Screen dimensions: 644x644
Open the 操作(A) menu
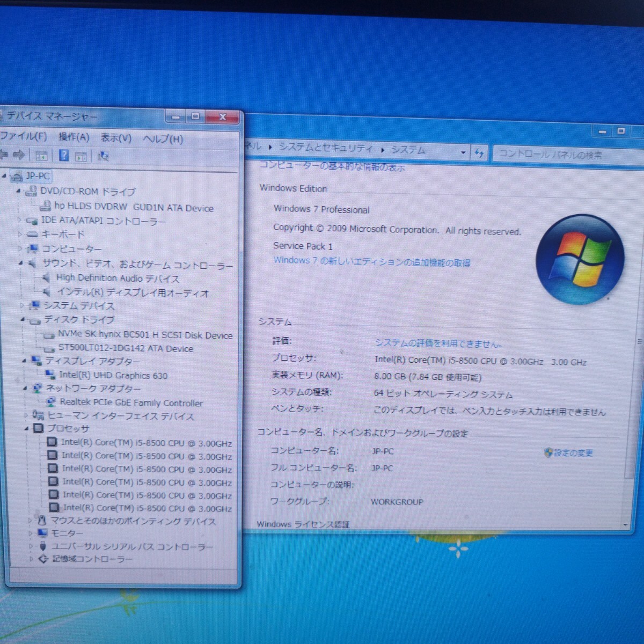click(x=74, y=137)
